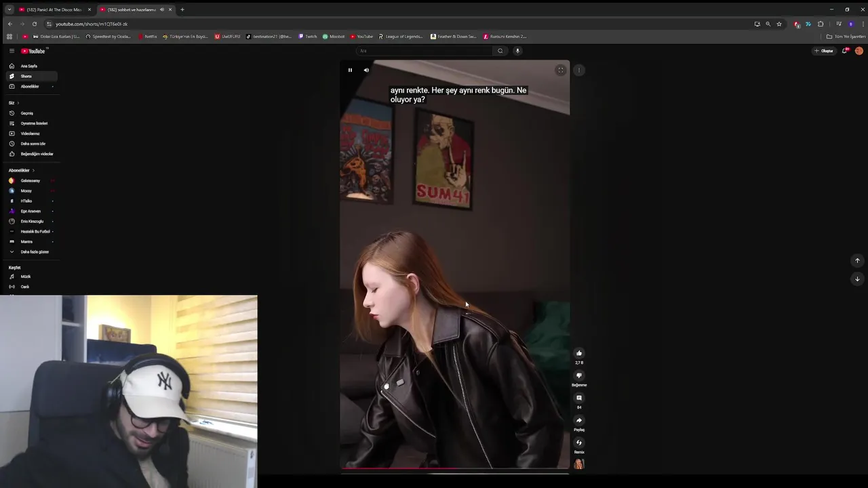View site information icon

click(49, 24)
